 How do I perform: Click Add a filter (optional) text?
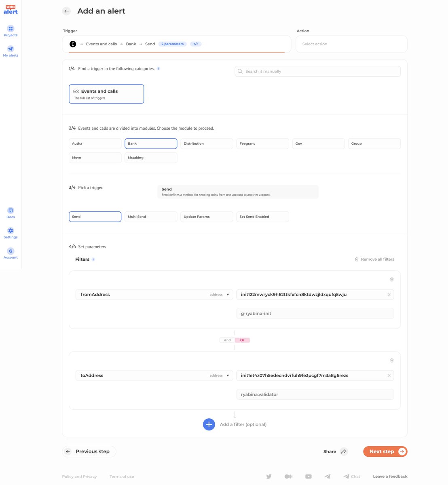coord(243,424)
